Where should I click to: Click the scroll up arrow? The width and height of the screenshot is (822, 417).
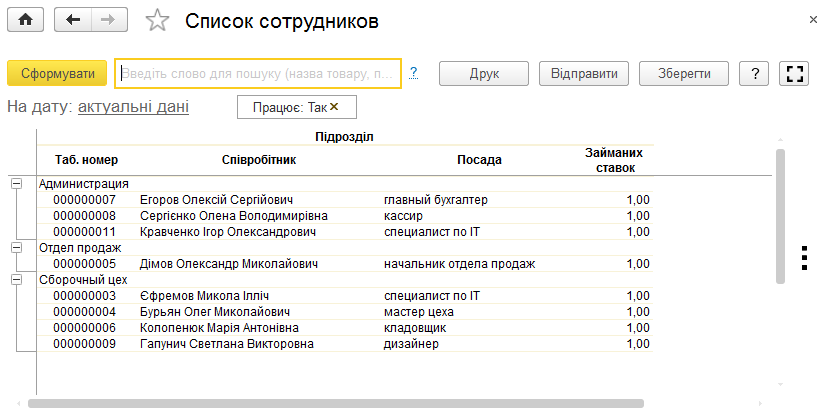pos(780,140)
